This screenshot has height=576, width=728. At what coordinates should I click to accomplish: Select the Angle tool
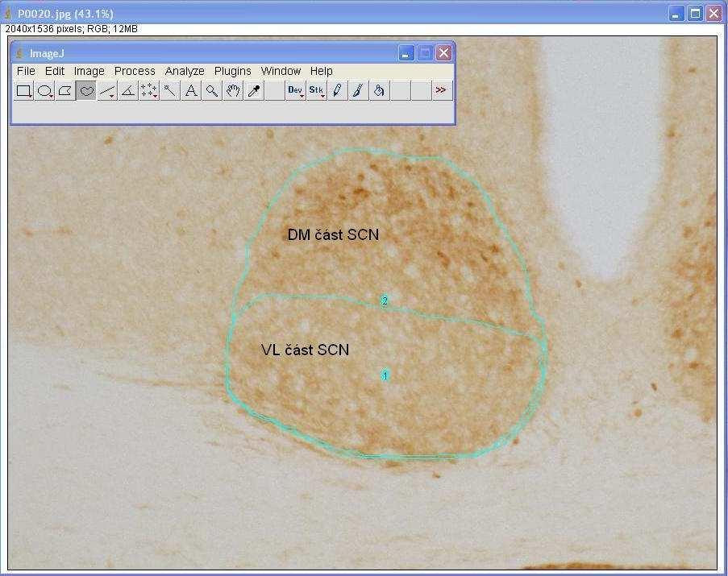tap(128, 90)
